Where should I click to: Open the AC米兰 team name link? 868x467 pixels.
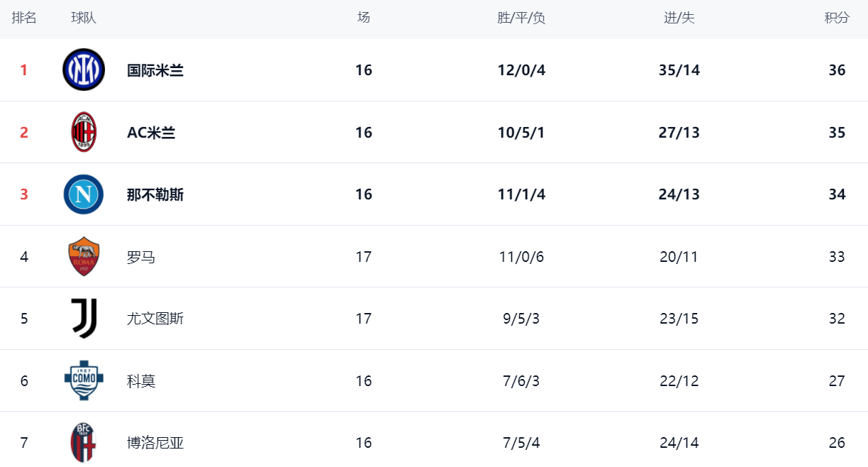pyautogui.click(x=151, y=133)
